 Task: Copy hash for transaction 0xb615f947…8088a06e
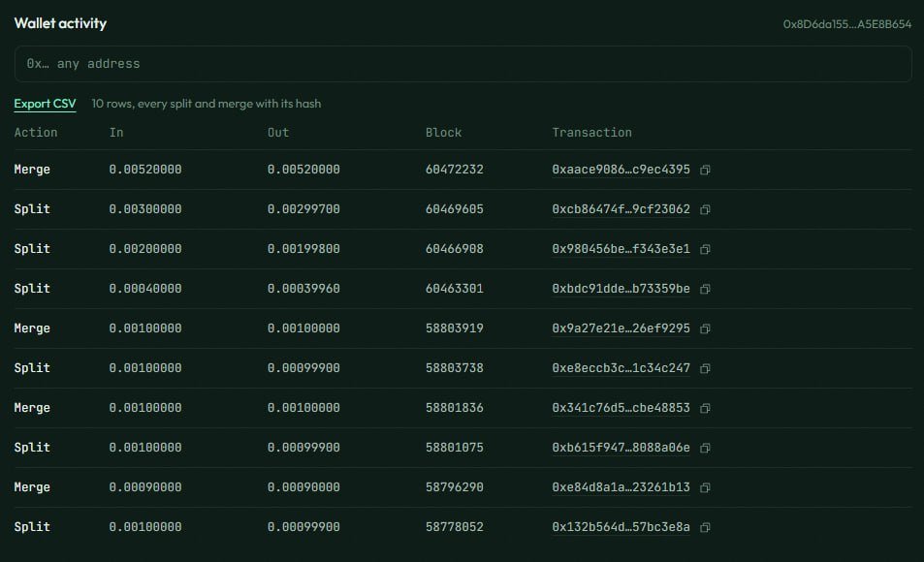(705, 448)
